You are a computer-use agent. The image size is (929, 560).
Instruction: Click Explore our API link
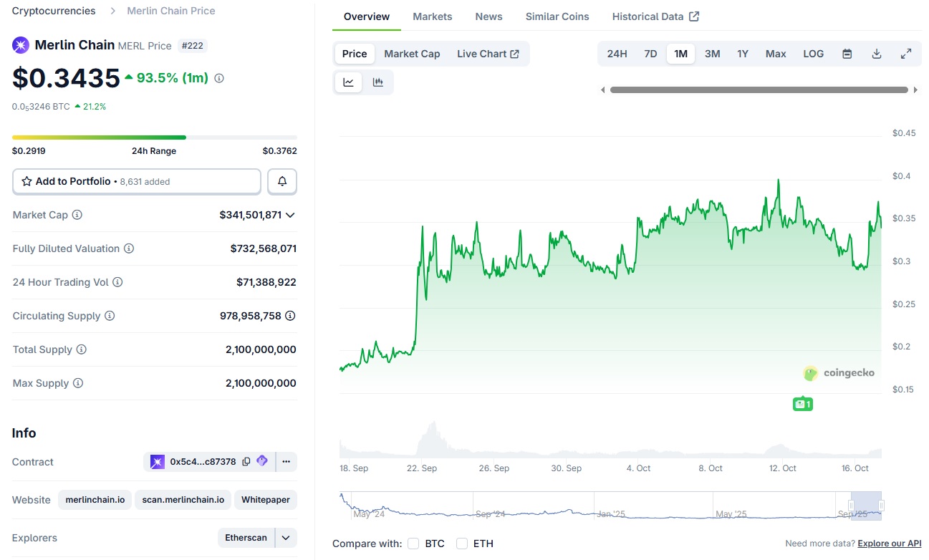pos(890,544)
